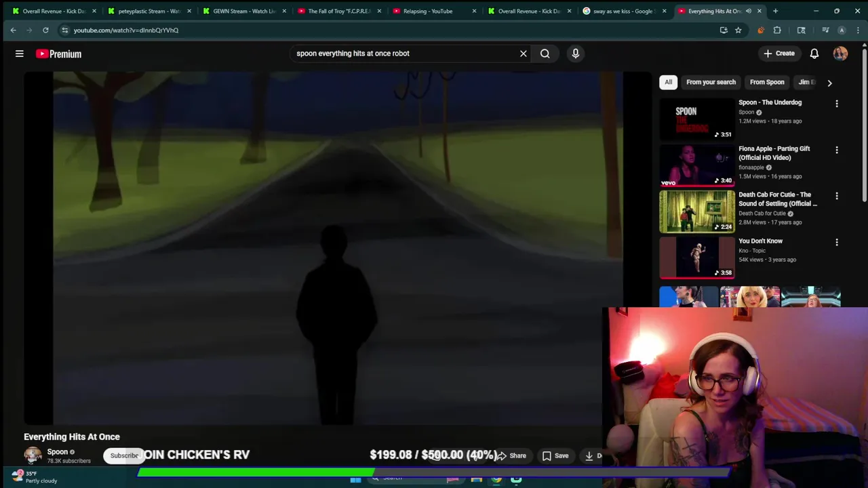Image resolution: width=868 pixels, height=488 pixels.
Task: Open the extensions puzzle icon
Action: tap(777, 30)
